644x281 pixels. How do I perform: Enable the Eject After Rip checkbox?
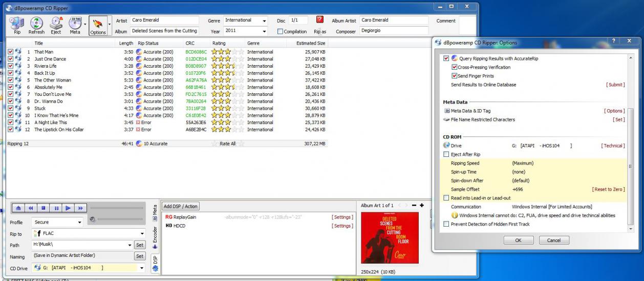pyautogui.click(x=446, y=154)
